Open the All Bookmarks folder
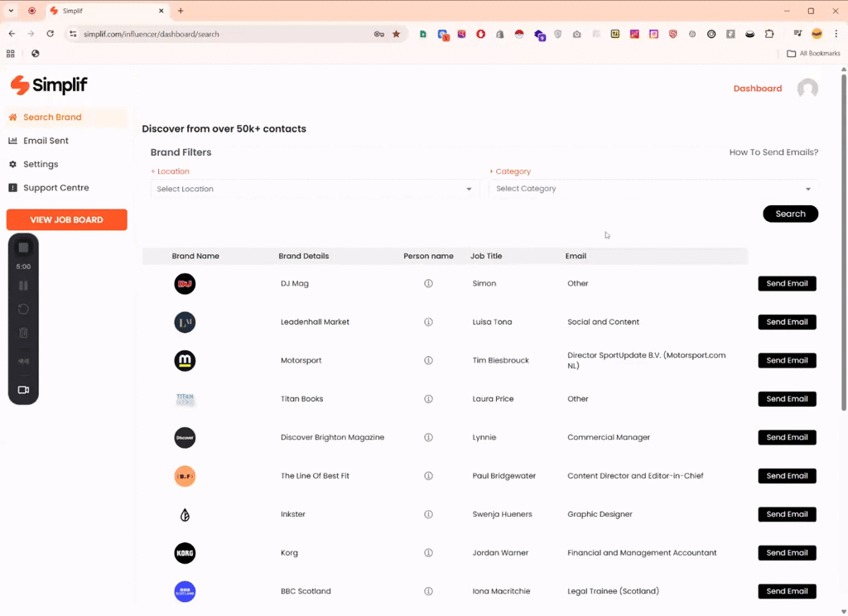This screenshot has height=616, width=848. tap(813, 54)
